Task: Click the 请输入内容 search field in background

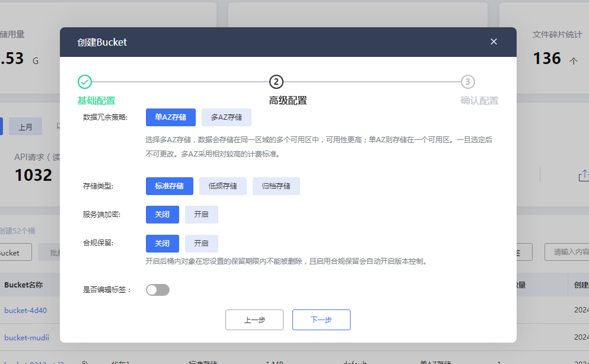Action: point(567,252)
